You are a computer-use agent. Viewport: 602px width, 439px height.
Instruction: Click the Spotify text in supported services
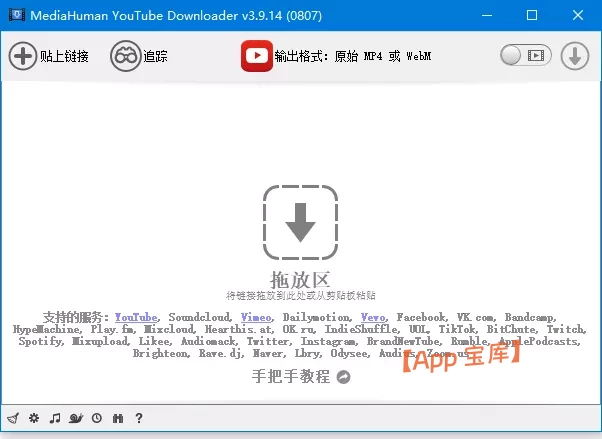point(40,341)
